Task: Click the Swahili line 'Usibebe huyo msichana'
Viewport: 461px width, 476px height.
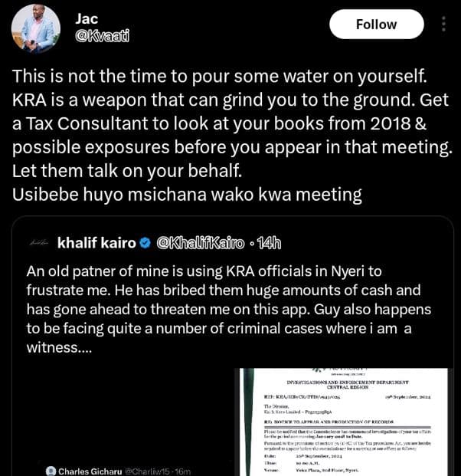Action: click(x=188, y=194)
